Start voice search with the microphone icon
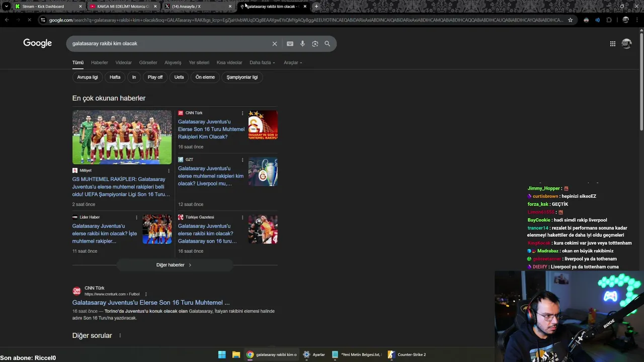This screenshot has width=644, height=362. pos(302,44)
